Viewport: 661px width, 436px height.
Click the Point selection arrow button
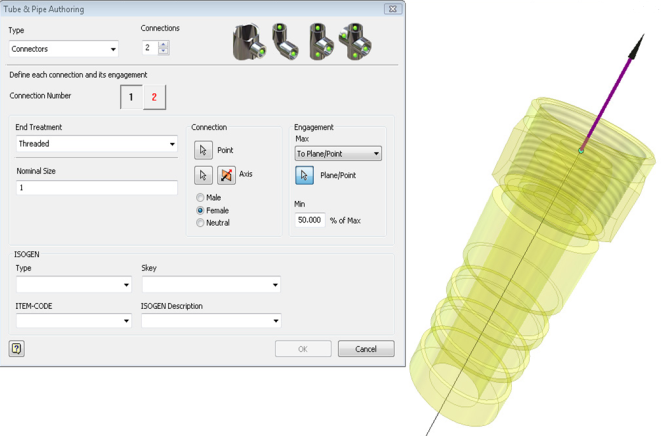203,150
